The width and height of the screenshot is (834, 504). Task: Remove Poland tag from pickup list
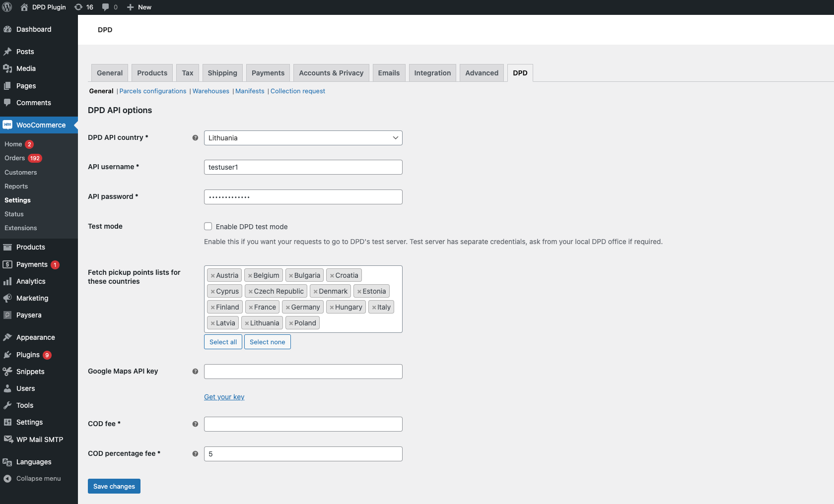(291, 323)
